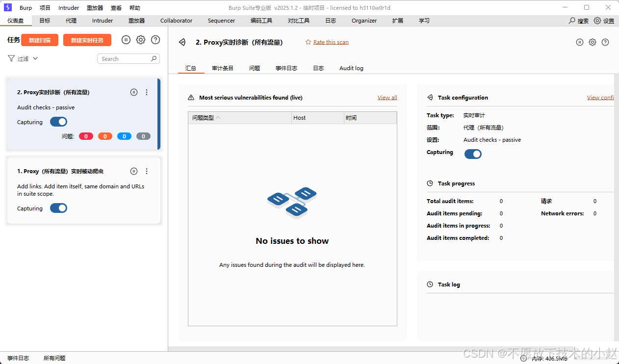This screenshot has height=364, width=619.
Task: Open the scan detail settings gear icon
Action: (593, 42)
